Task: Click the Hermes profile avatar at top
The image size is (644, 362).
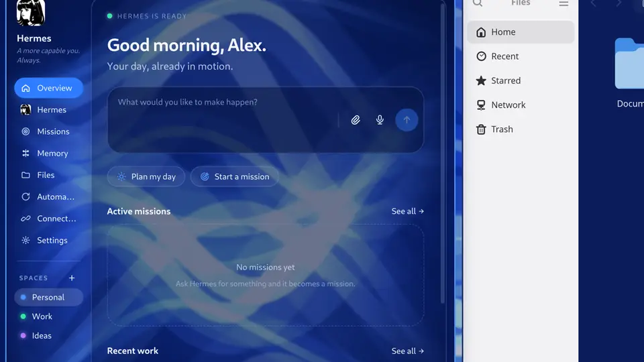Action: 31,12
